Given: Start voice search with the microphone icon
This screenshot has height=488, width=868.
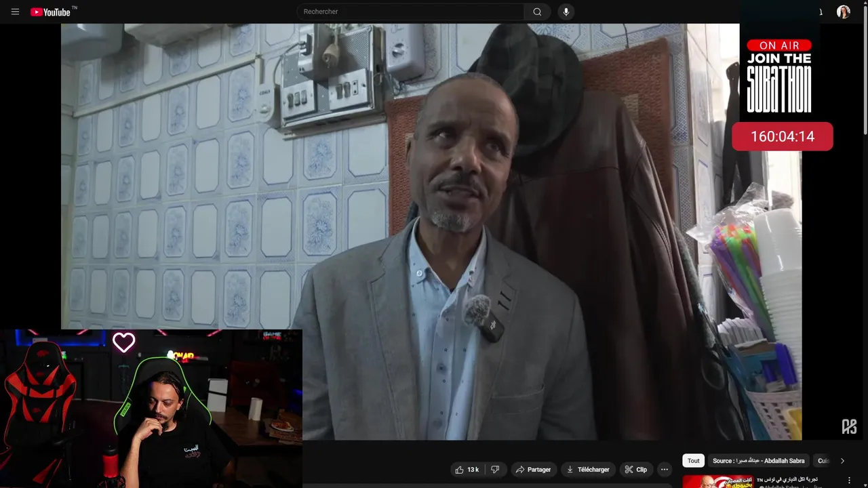Looking at the screenshot, I should pyautogui.click(x=566, y=12).
